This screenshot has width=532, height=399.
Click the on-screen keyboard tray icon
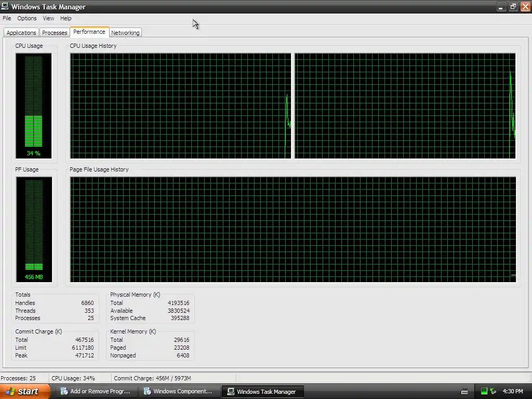(464, 392)
